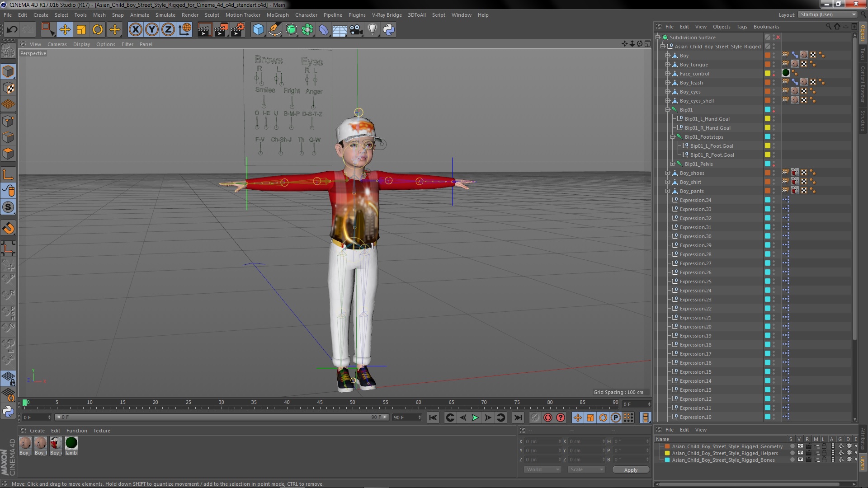868x488 pixels.
Task: Open the Spline pen tool icon
Action: 274,30
